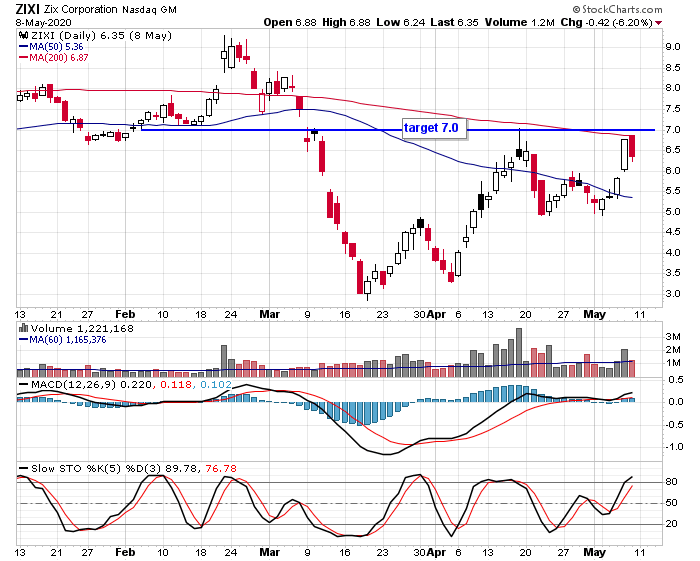Click the 20 stochastic axis label
The height and width of the screenshot is (561, 700).
(x=672, y=524)
